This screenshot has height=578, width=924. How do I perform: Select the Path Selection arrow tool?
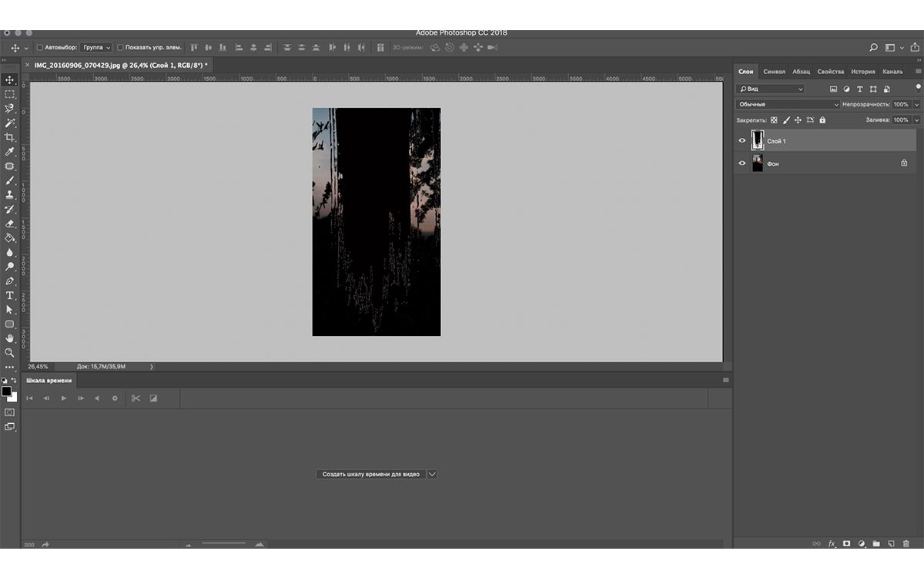click(x=10, y=310)
